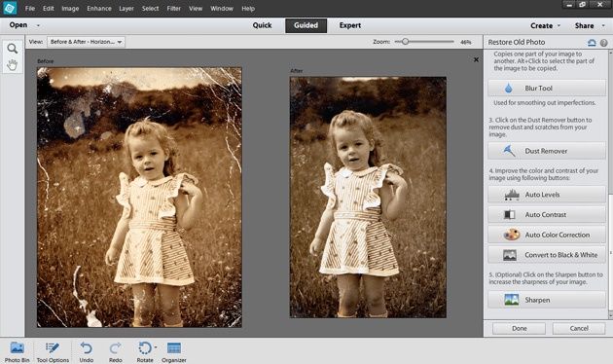Apply Auto Color Correction

[547, 235]
